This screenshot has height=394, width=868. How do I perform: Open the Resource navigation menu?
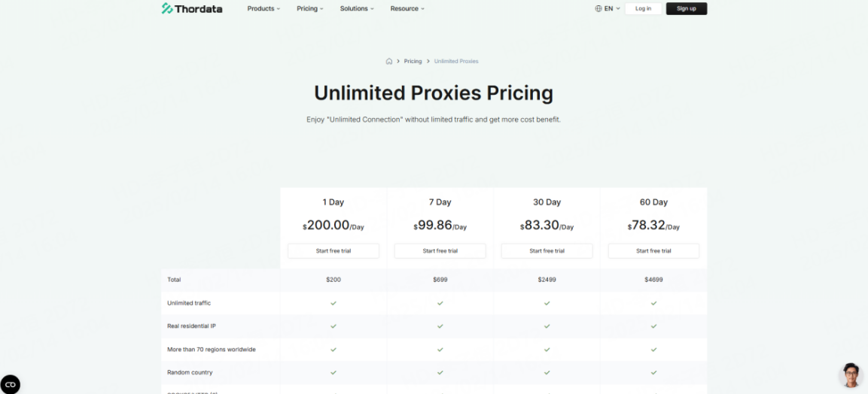[407, 9]
